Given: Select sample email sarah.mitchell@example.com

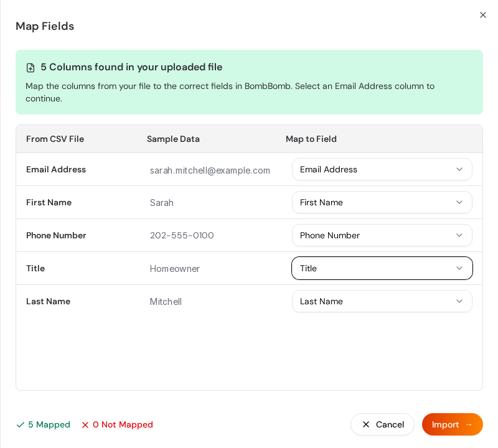Looking at the screenshot, I should (x=210, y=170).
